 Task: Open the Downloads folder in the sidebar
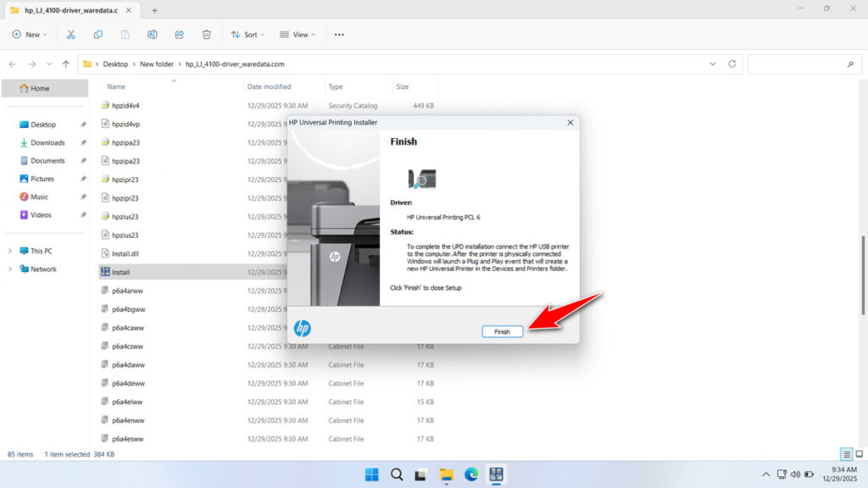[x=47, y=142]
